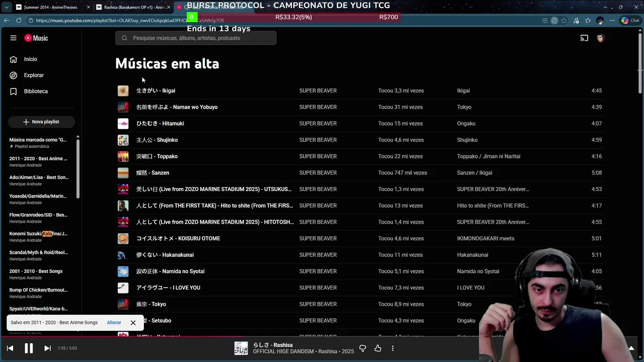Viewport: 644px width, 362px height.
Task: Reload the page in the browser
Action: point(19,20)
